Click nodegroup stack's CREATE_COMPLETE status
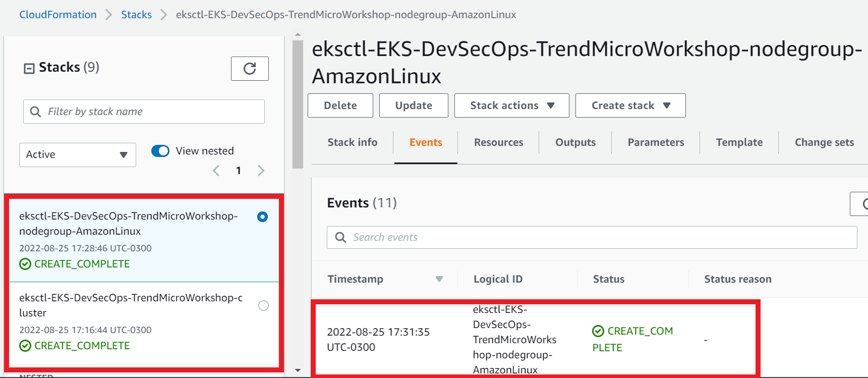Image resolution: width=868 pixels, height=378 pixels. tap(75, 264)
